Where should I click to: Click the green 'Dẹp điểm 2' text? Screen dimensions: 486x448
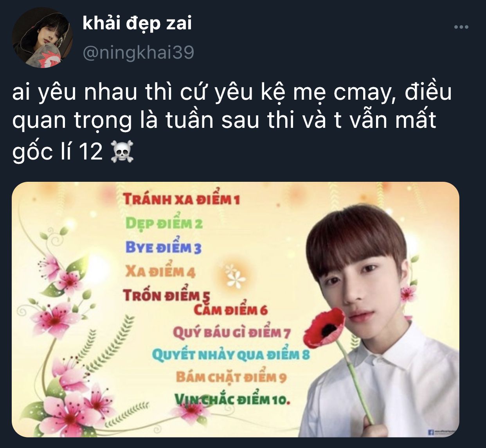tap(164, 223)
